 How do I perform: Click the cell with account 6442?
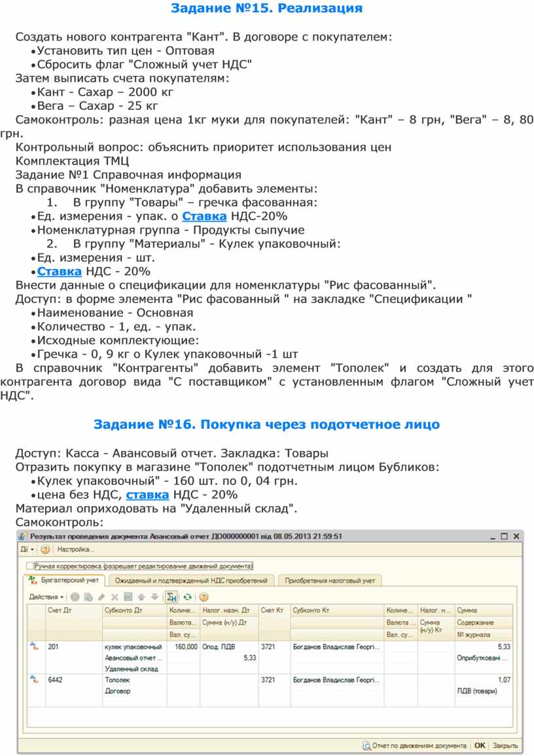(74, 680)
